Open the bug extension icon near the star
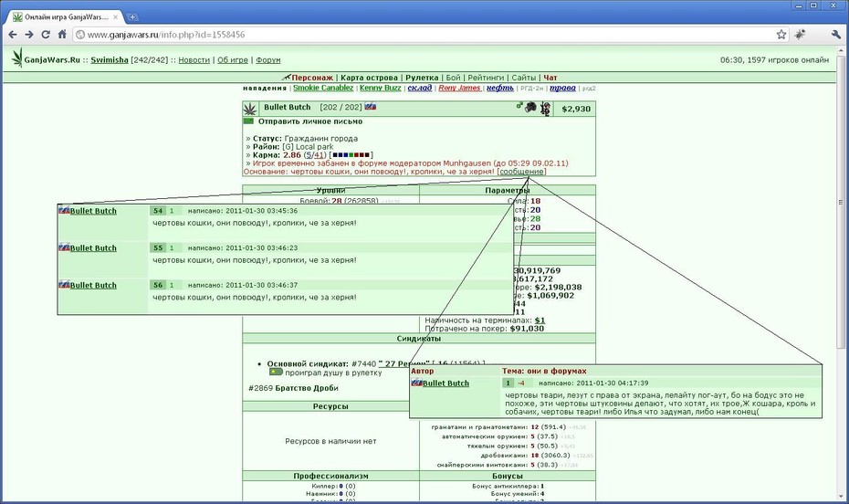This screenshot has width=849, height=504. coord(801,34)
